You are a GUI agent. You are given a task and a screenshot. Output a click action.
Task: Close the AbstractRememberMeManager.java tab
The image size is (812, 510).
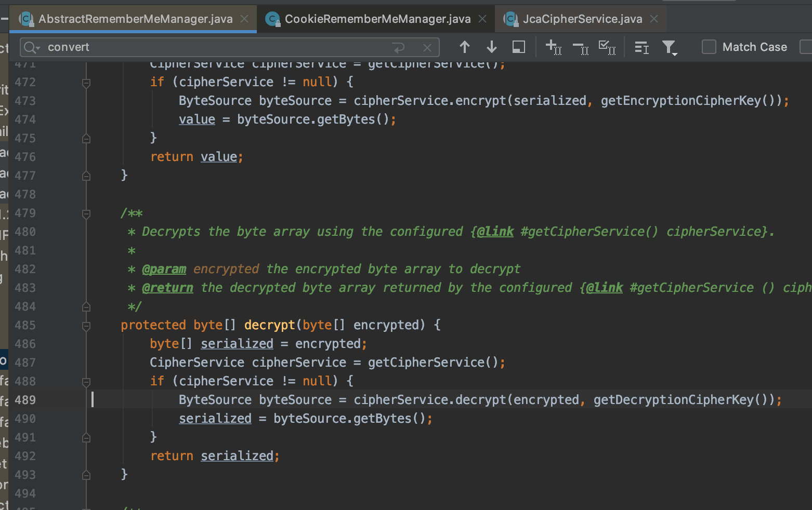click(x=244, y=19)
